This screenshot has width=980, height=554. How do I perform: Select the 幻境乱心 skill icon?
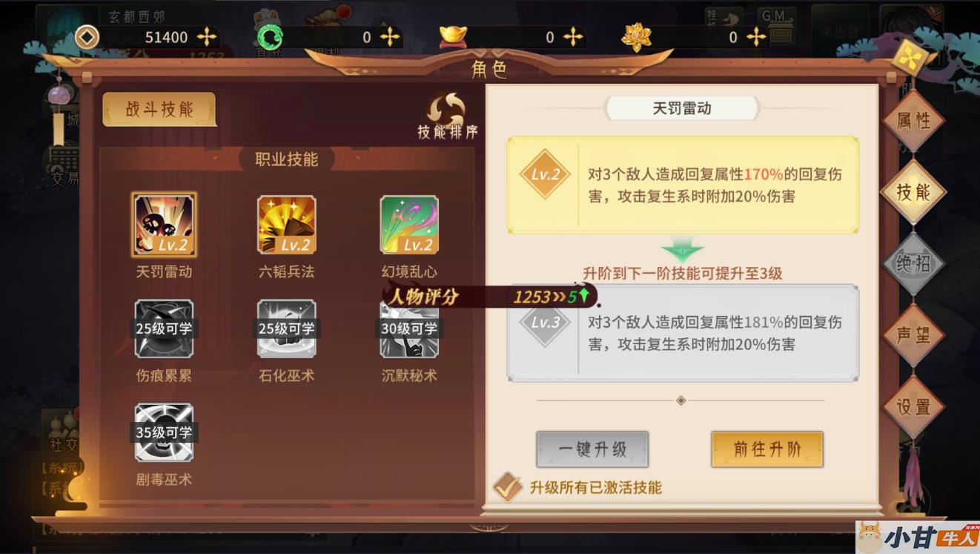click(409, 225)
